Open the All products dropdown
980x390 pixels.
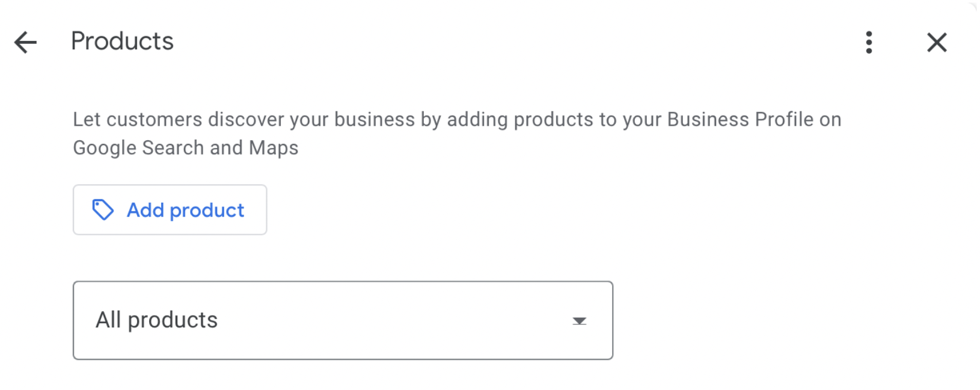(343, 320)
